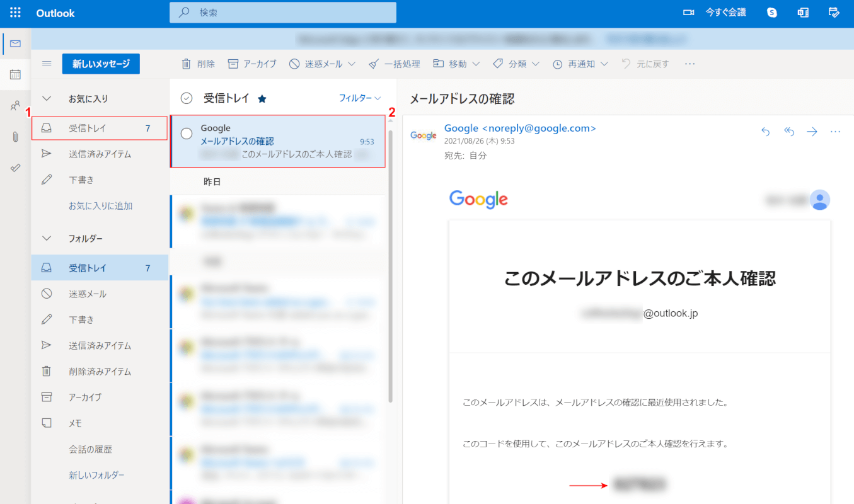Open 削除済みアイテム folder
The height and width of the screenshot is (504, 854).
pos(100,372)
